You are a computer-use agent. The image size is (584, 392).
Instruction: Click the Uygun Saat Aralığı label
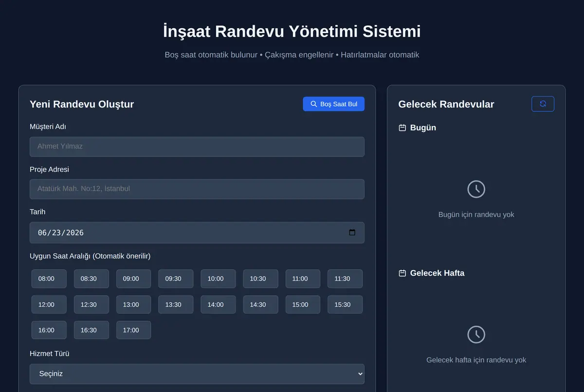click(90, 256)
